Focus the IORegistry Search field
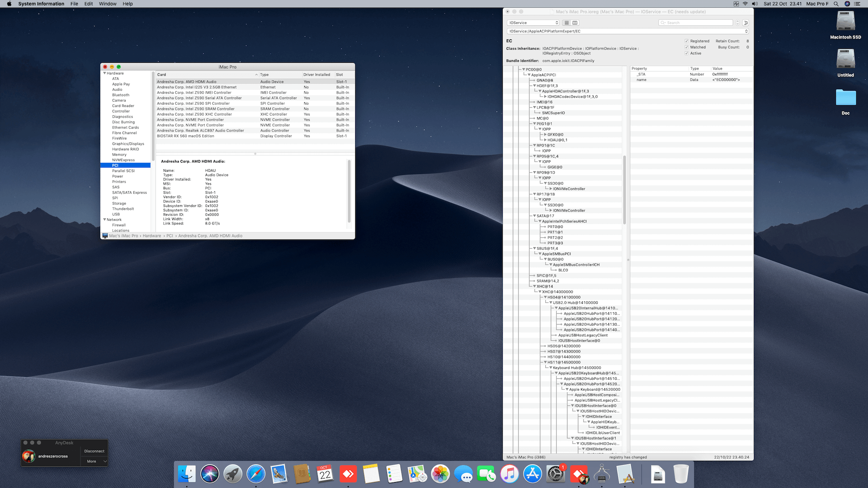Screen dimensions: 868x488 click(696, 23)
